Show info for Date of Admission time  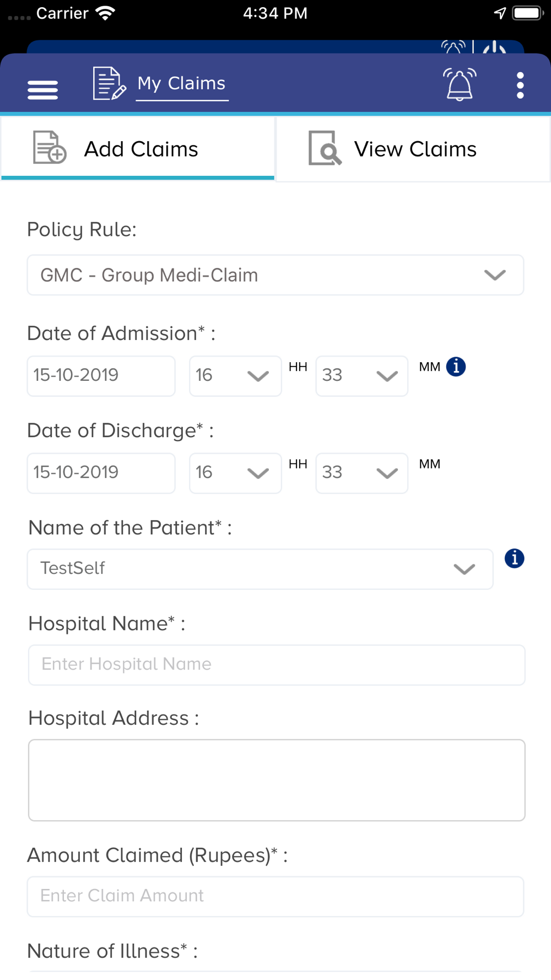tap(456, 367)
